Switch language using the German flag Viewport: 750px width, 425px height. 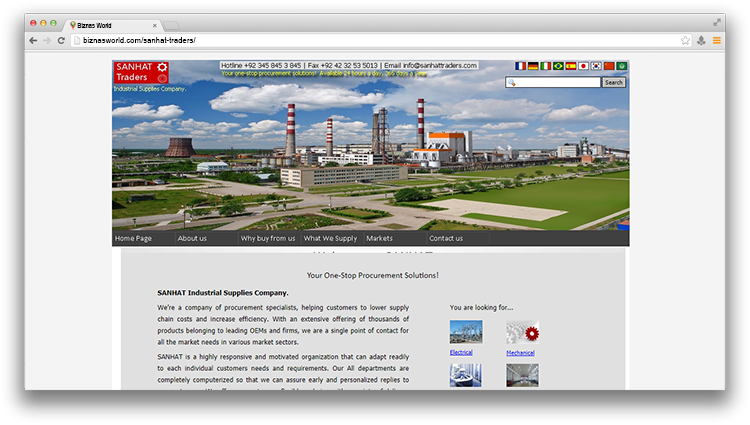(x=533, y=66)
